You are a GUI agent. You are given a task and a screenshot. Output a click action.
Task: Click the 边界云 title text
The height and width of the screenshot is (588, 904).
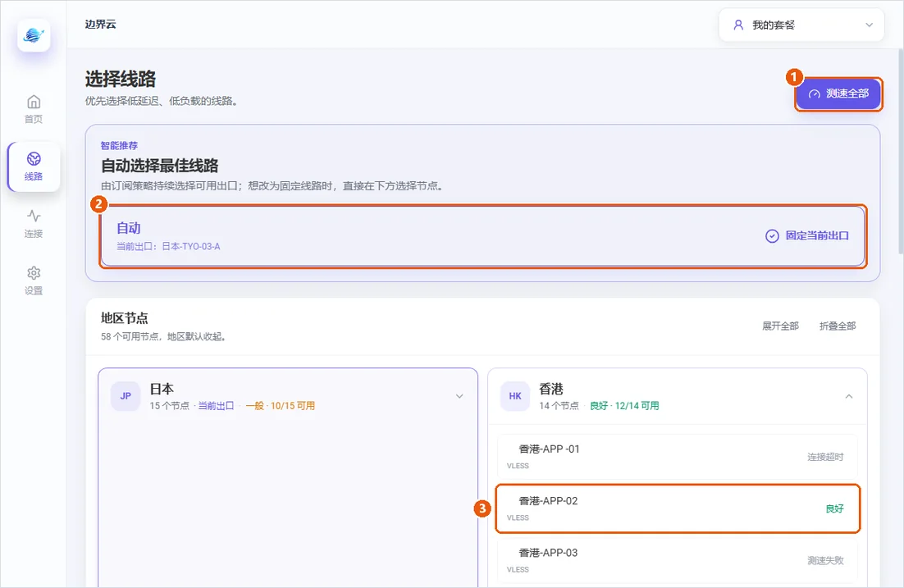click(100, 25)
